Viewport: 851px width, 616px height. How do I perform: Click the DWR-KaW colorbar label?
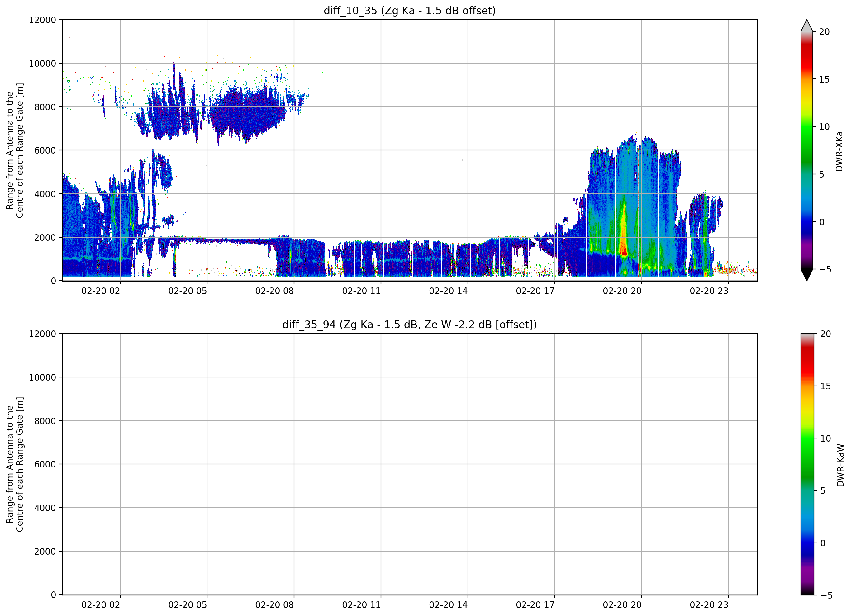coord(840,465)
